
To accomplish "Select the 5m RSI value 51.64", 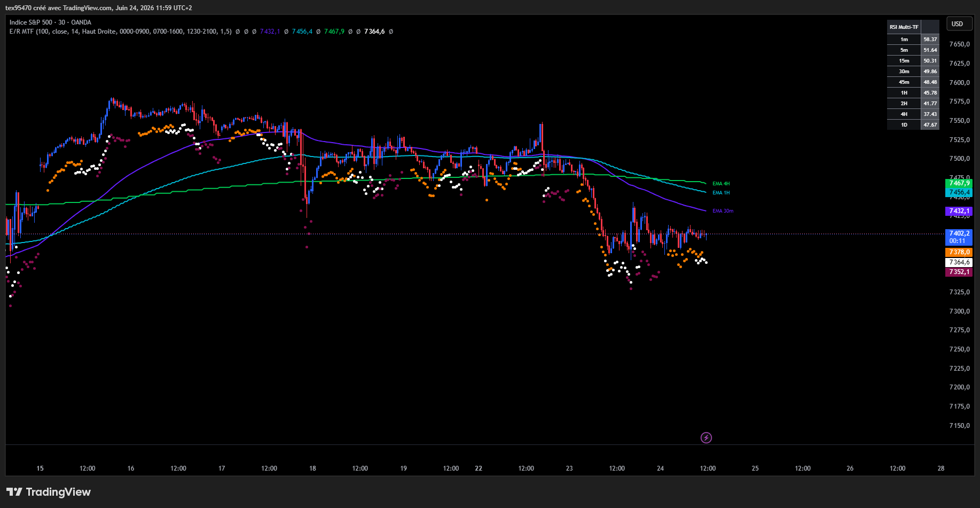I will pyautogui.click(x=930, y=50).
